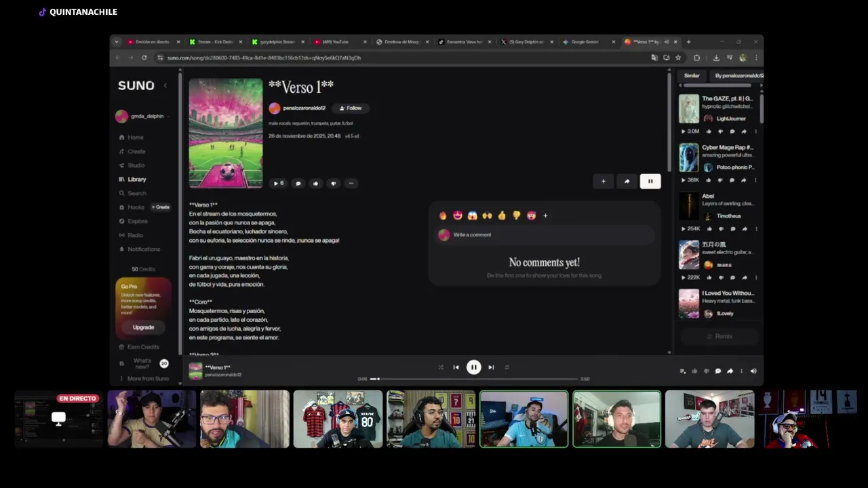This screenshot has width=868, height=488.
Task: Click the song cover art of the soccer stadium
Action: [226, 134]
